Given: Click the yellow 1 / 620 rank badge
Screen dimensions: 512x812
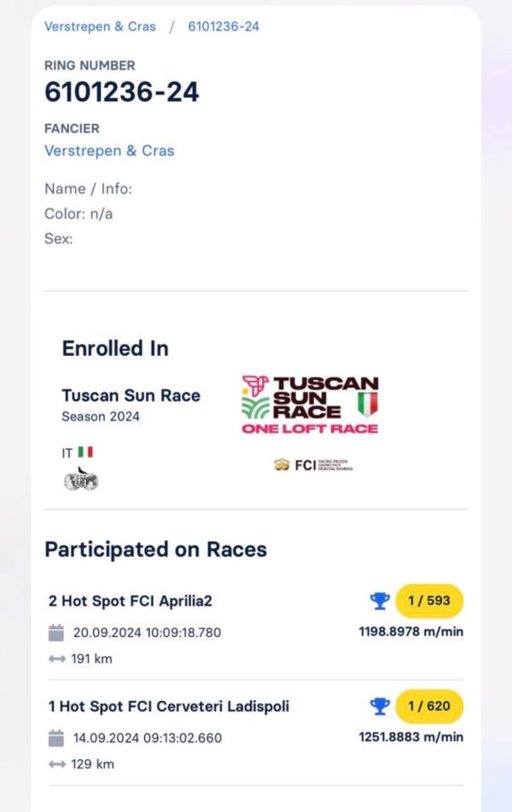Looking at the screenshot, I should point(429,706).
